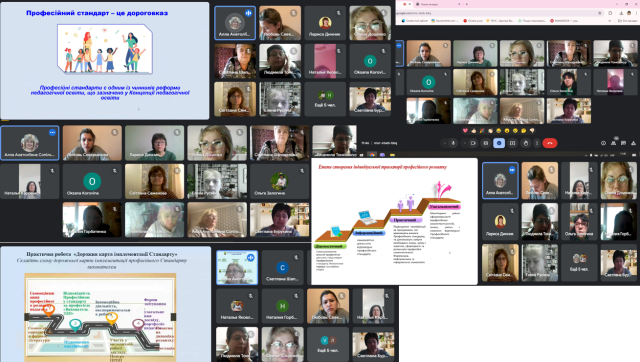The height and width of the screenshot is (362, 640).
Task: Bookmark this page with the star icon
Action: pyautogui.click(x=600, y=13)
